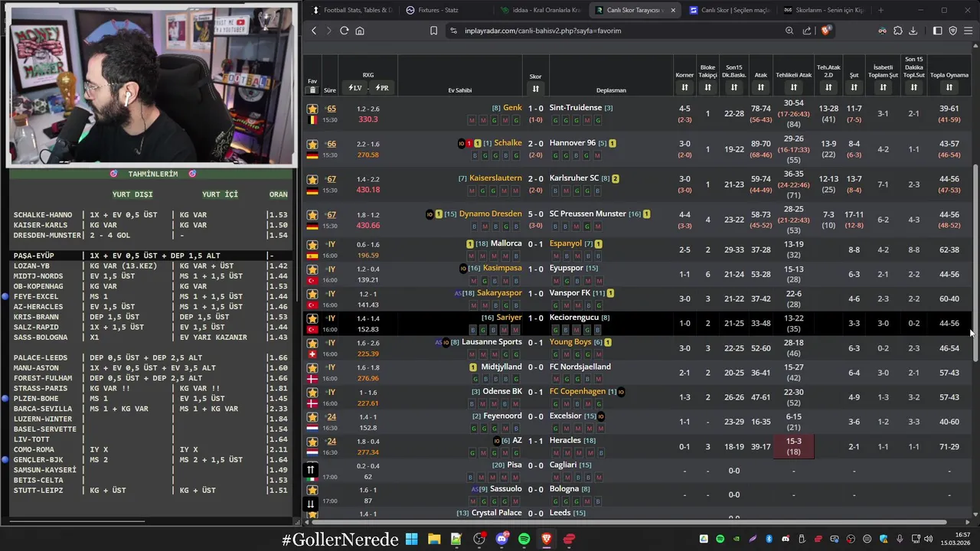Click the highlighted 15-3 Tehlikeli Atak cell for AZ
980x551 pixels.
coord(794,446)
